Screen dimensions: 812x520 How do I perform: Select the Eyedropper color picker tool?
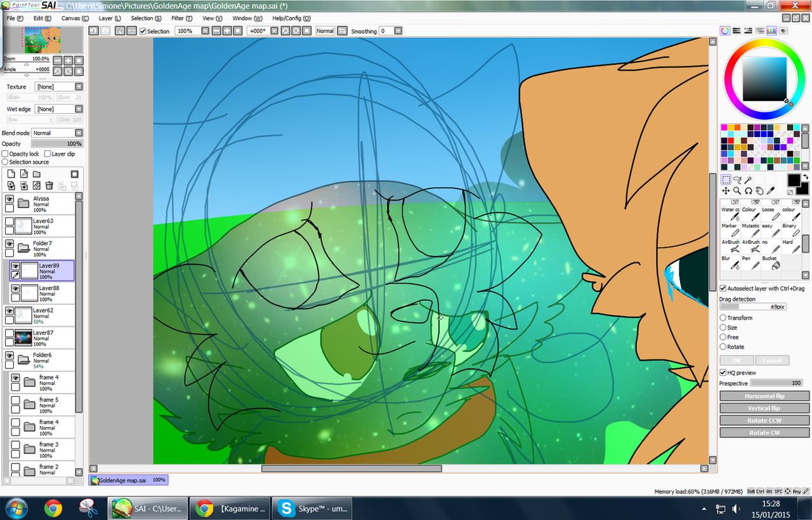pyautogui.click(x=771, y=190)
